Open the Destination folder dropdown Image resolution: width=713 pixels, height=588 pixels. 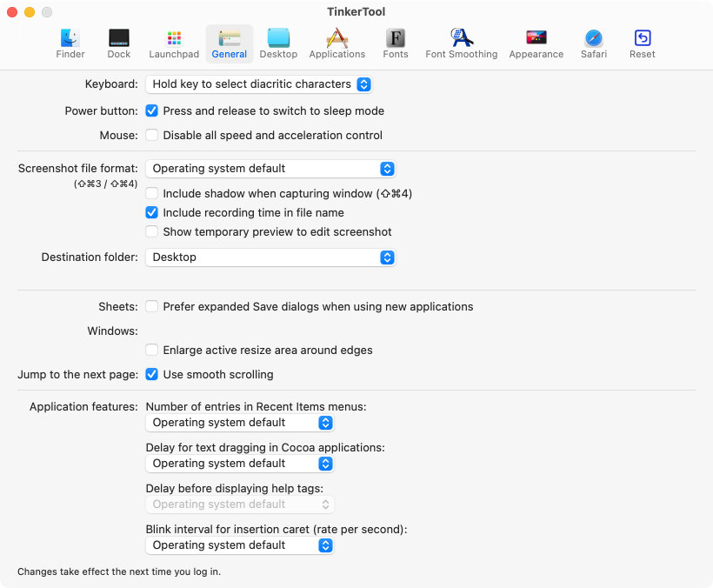270,257
